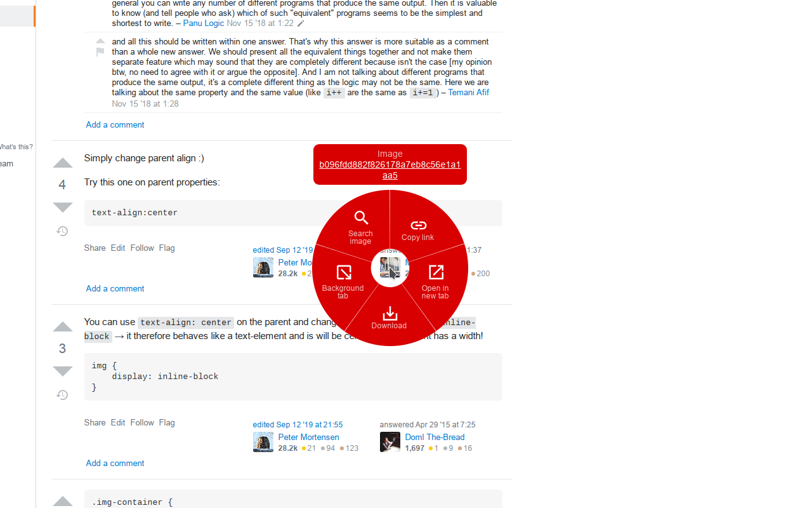The width and height of the screenshot is (812, 508).
Task: Open image in Background tab
Action: coord(343,281)
